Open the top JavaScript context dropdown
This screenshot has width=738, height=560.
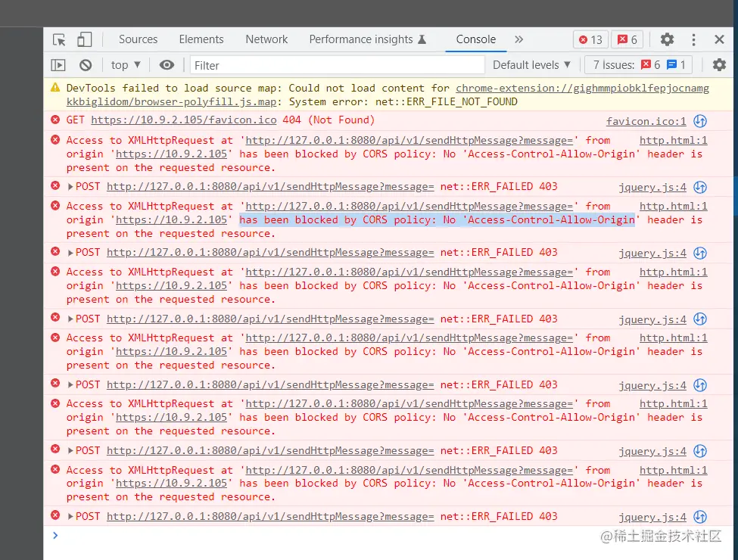pyautogui.click(x=126, y=65)
